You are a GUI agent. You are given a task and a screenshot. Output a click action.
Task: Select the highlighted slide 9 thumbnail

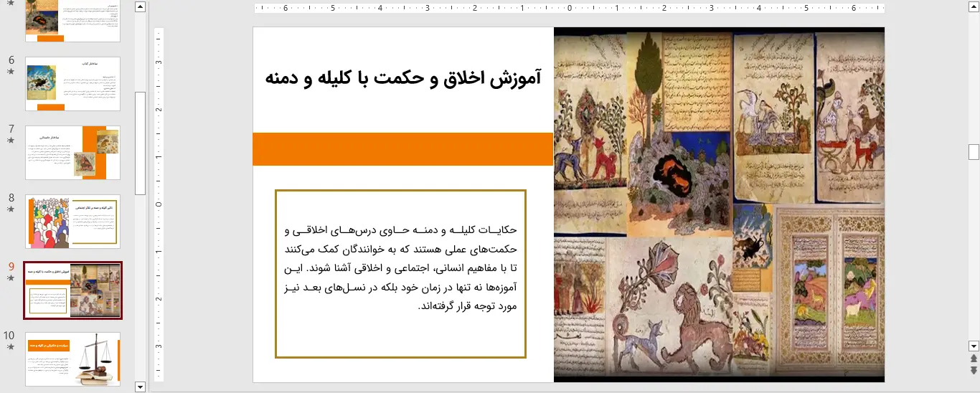click(x=72, y=290)
